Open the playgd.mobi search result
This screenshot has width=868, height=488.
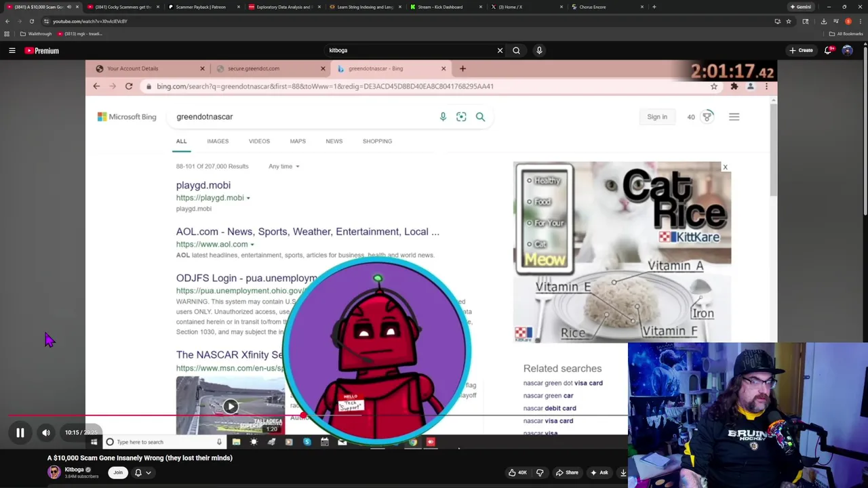point(203,185)
